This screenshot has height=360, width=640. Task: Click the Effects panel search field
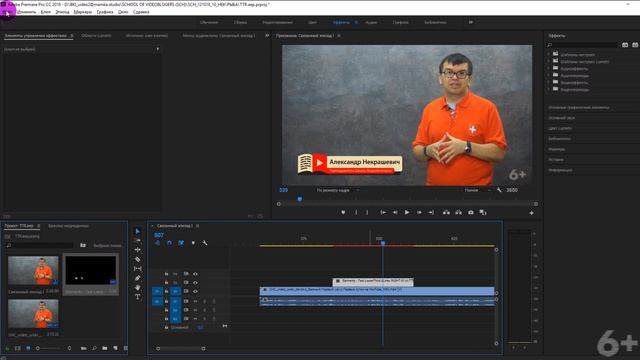(x=583, y=44)
